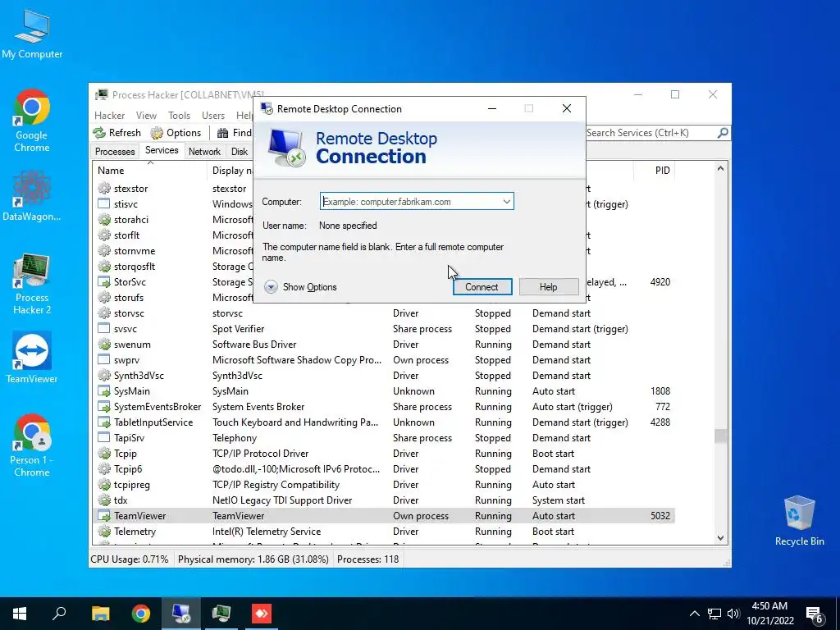840x630 pixels.
Task: Open My Computer desktop icon
Action: (x=32, y=34)
